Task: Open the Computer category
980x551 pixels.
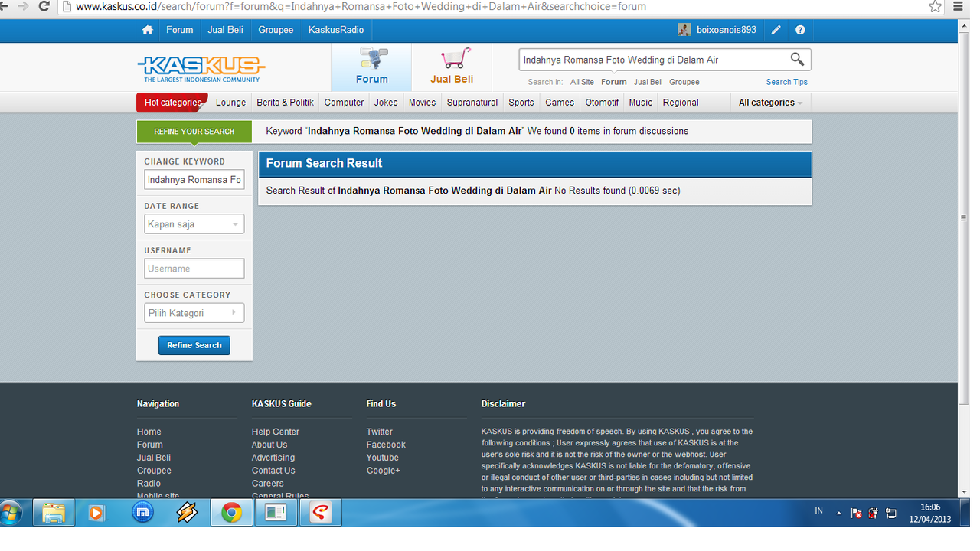Action: coord(344,103)
